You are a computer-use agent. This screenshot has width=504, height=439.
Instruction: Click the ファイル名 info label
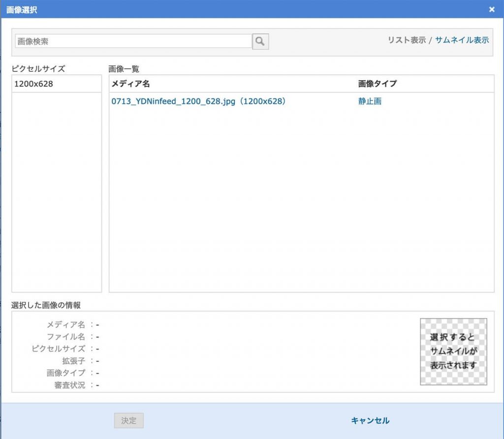click(66, 337)
